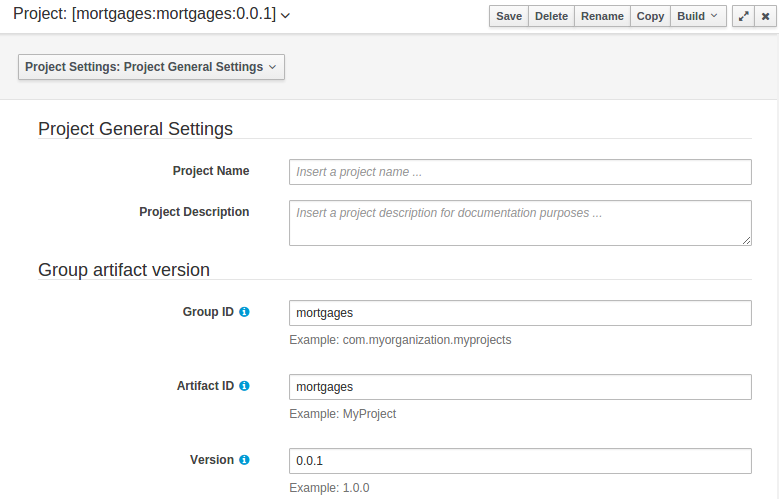Choose Rename in the project toolbar

coord(602,16)
